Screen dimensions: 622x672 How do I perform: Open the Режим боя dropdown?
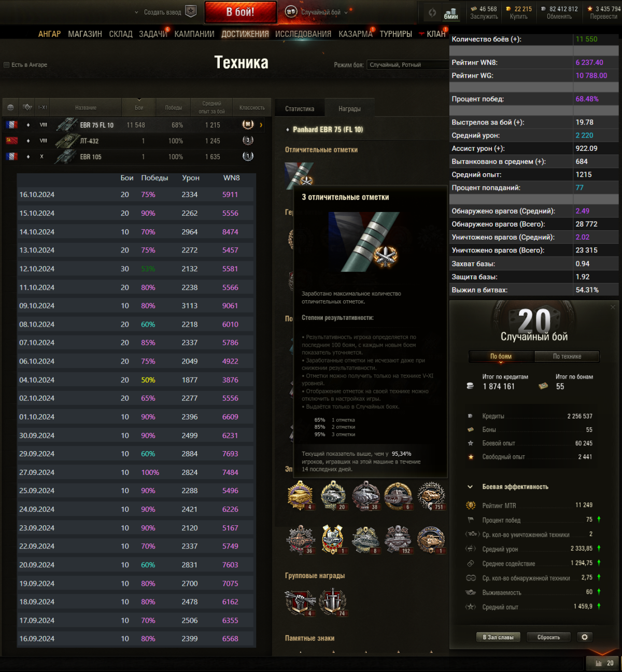[407, 65]
